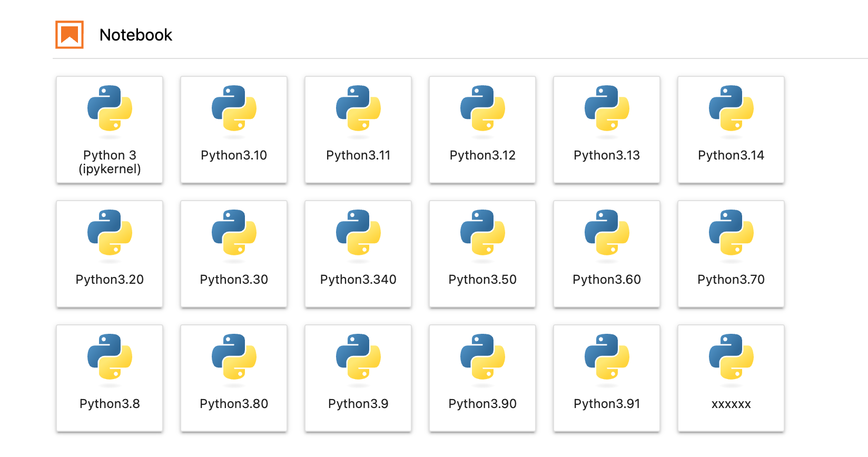Click the Notebook section heading text
The height and width of the screenshot is (457, 868).
[136, 35]
